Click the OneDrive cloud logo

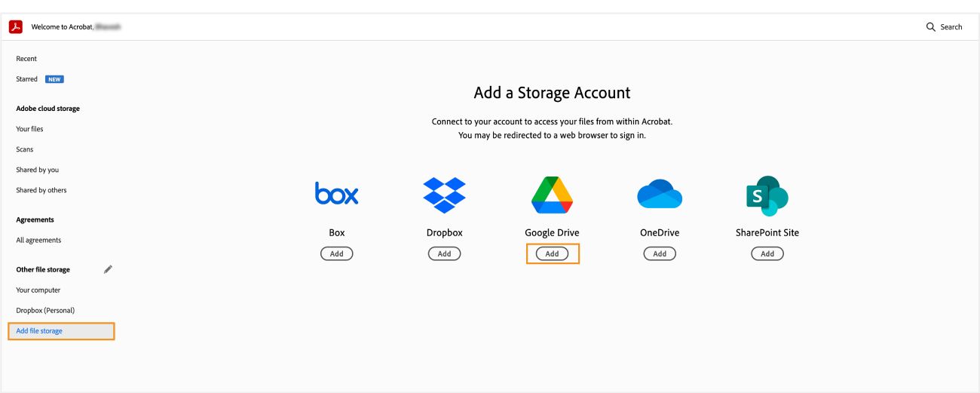[660, 194]
